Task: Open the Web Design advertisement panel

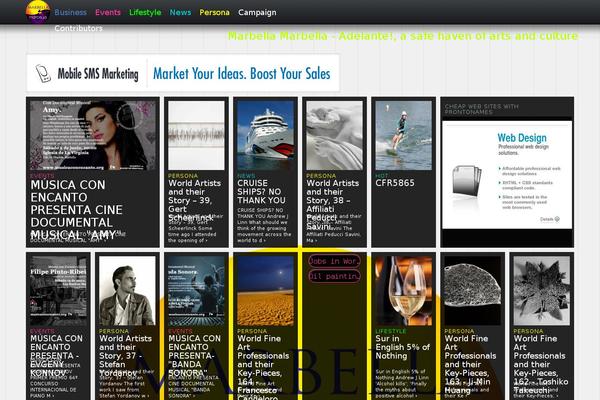Action: click(507, 175)
